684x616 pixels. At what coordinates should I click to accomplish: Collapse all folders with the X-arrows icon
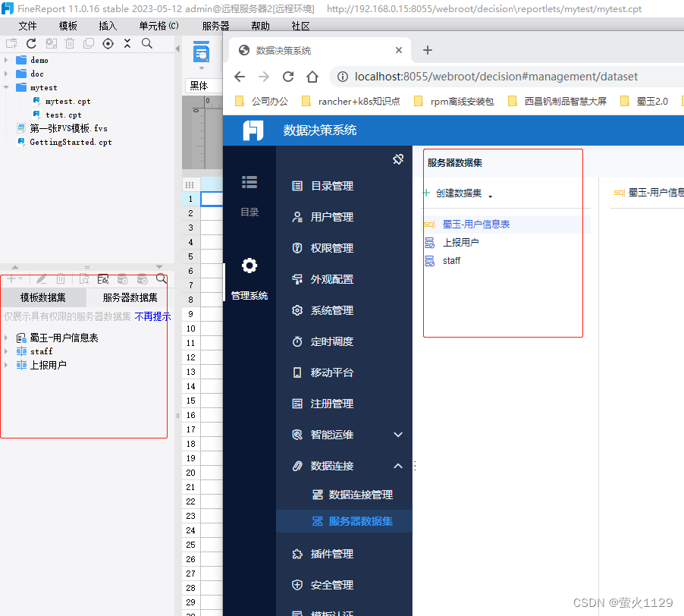click(x=127, y=43)
